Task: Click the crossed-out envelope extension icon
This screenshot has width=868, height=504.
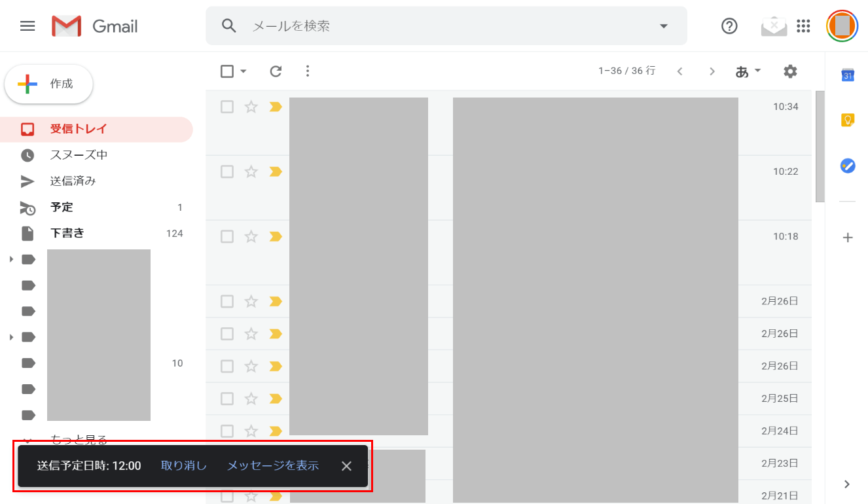Action: [x=774, y=26]
